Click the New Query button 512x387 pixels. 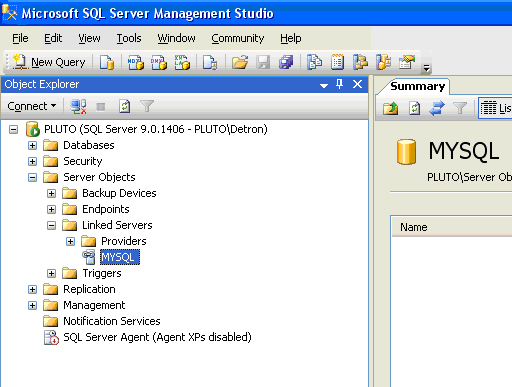(x=49, y=62)
